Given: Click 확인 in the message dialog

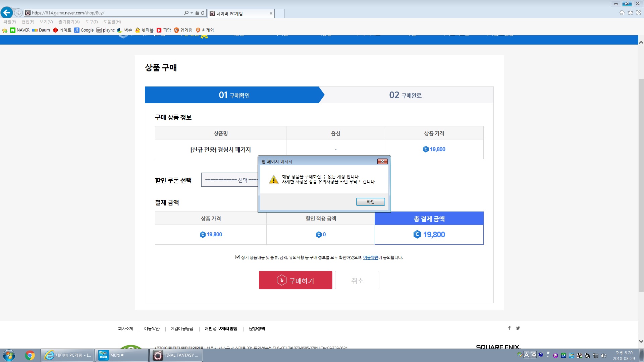Looking at the screenshot, I should pos(370,202).
